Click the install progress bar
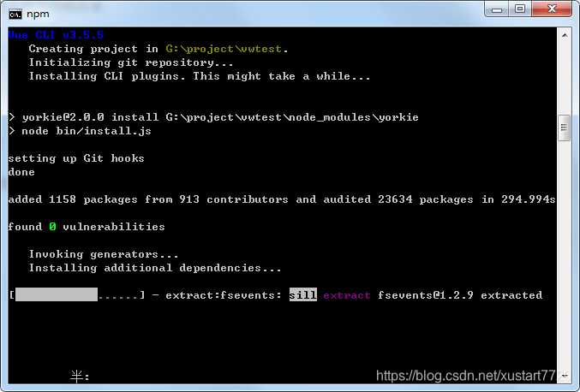 [x=77, y=294]
